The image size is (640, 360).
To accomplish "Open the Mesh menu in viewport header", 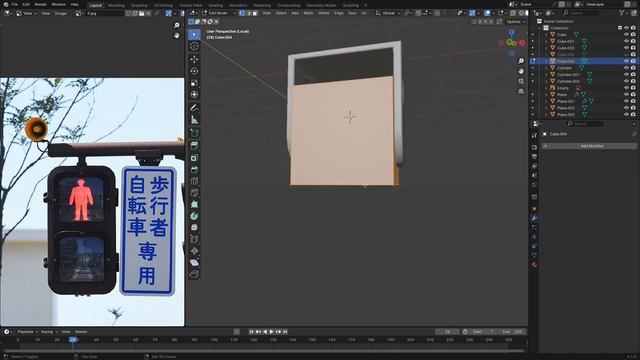I will (x=309, y=13).
